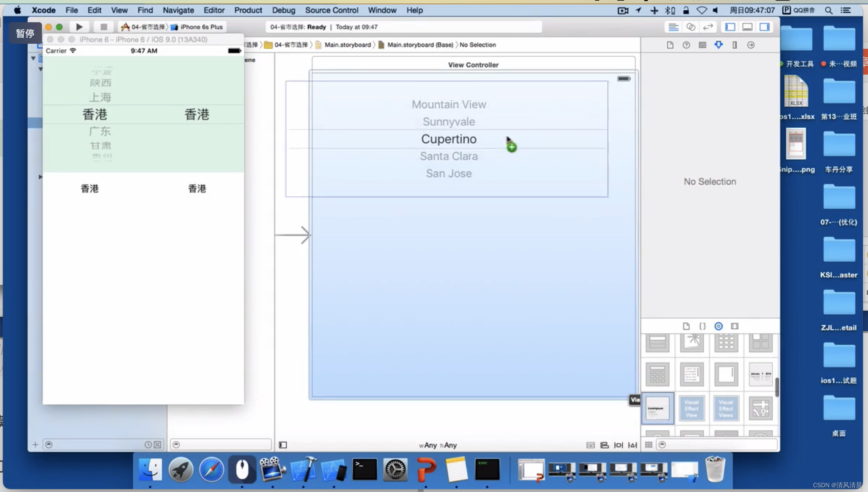Open the Editor menu
This screenshot has width=868, height=492.
214,10
